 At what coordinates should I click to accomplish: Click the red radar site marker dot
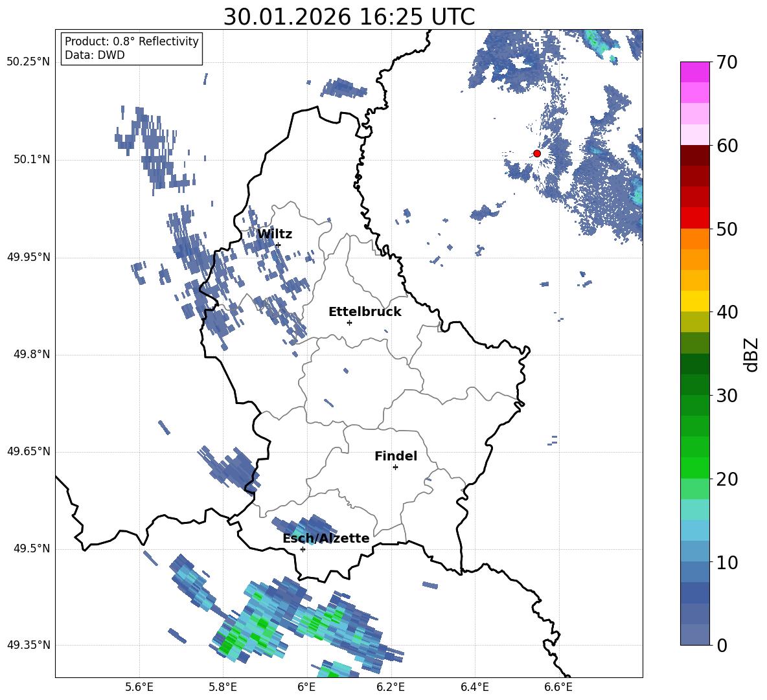536,153
